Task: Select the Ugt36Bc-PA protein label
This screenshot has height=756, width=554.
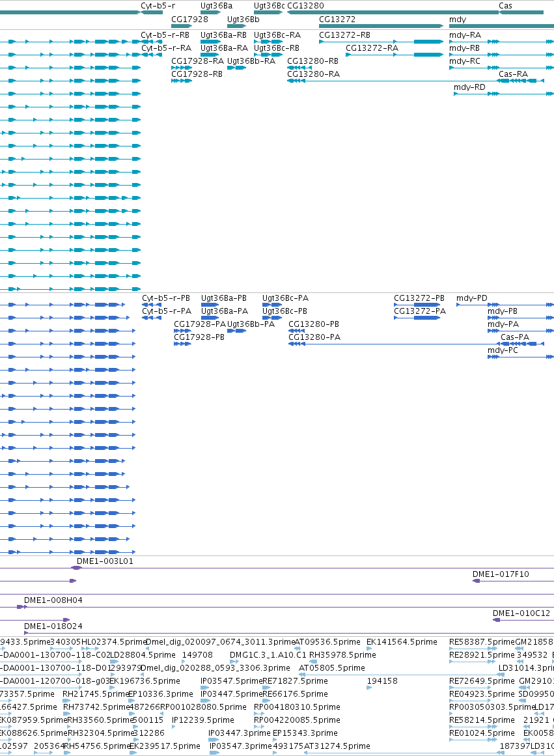Action: point(285,298)
